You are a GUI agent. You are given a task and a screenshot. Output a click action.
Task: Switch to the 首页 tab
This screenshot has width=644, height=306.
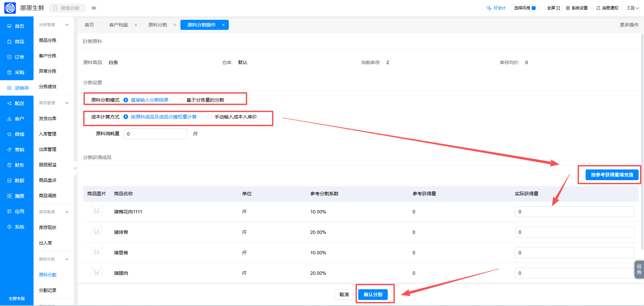[x=89, y=25]
